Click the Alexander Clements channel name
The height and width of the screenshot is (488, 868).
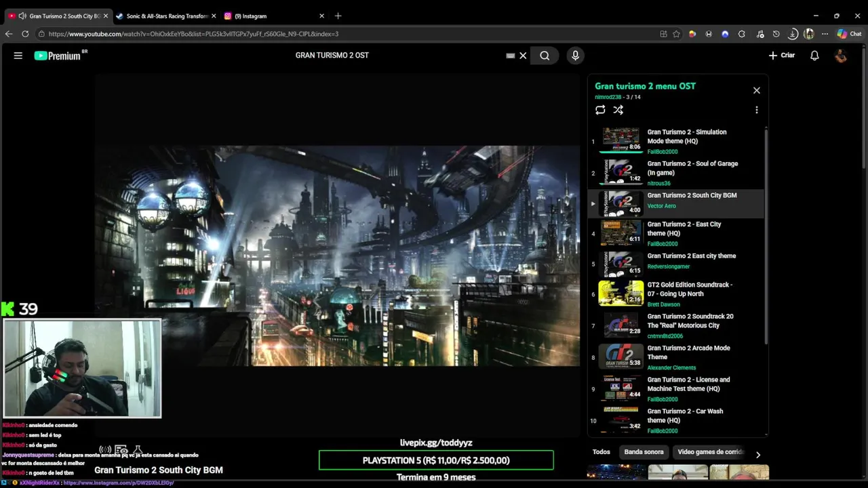pos(671,368)
